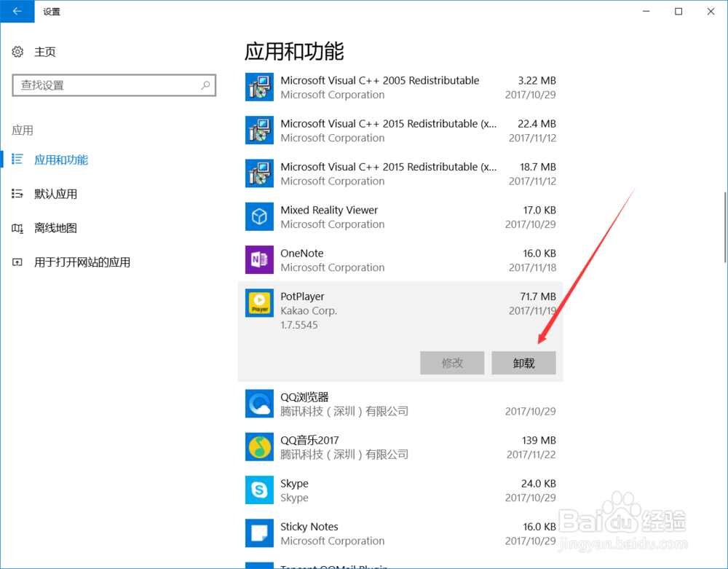Click the 2017/11/18 date of OneNote
This screenshot has width=728, height=569.
click(x=532, y=267)
